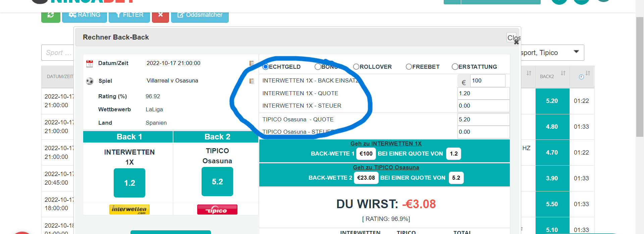The image size is (644, 234).
Task: Sort by the BACK2 column header
Action: pos(552,76)
